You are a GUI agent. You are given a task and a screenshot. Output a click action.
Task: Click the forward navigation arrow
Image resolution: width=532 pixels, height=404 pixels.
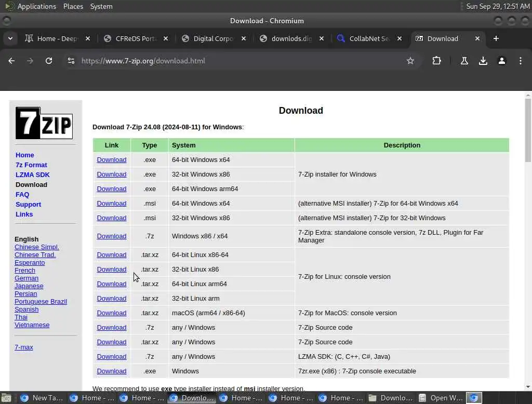click(x=30, y=61)
